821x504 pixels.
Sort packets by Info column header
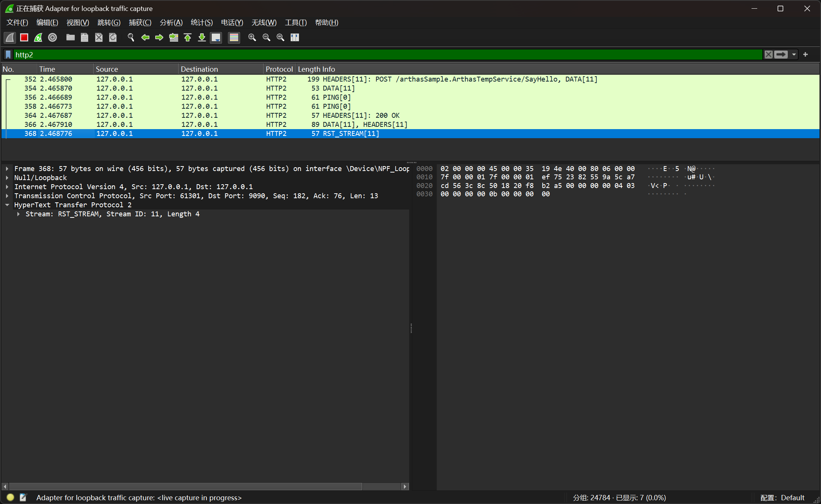[570, 69]
